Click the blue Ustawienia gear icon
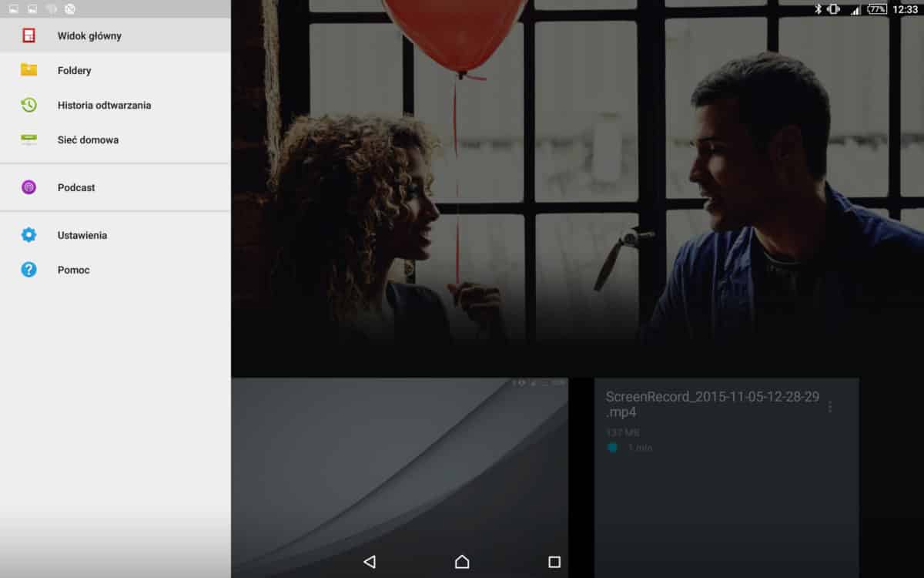The width and height of the screenshot is (924, 578). (28, 235)
